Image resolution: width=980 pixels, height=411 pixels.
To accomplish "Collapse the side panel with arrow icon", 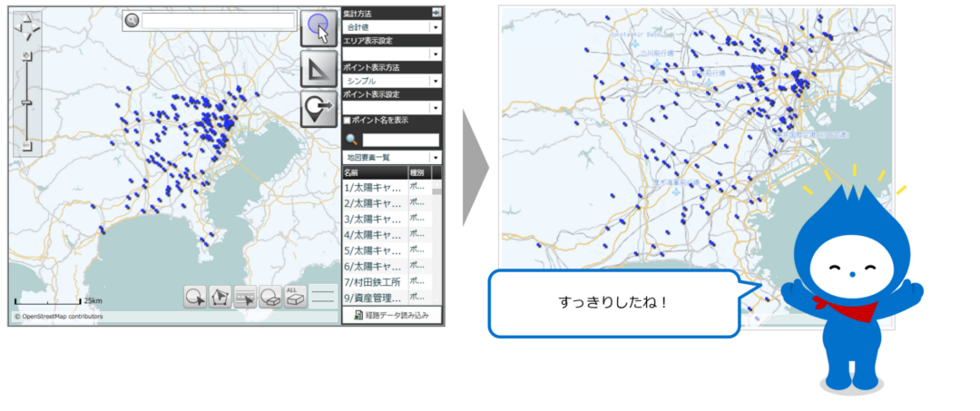I will pyautogui.click(x=436, y=13).
